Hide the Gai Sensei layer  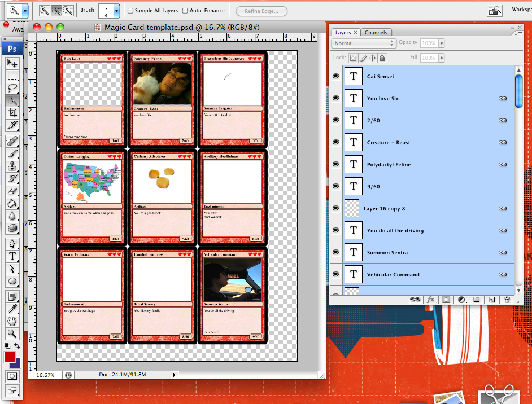(x=335, y=76)
